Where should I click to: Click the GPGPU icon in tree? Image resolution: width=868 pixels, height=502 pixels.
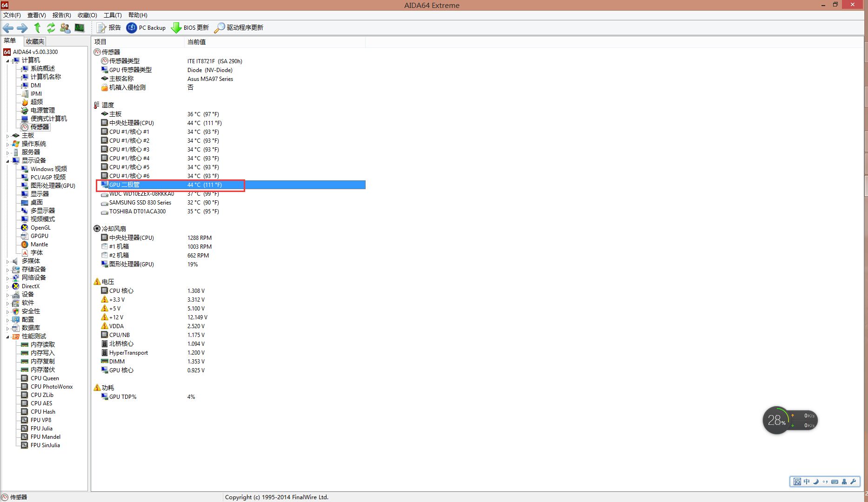point(25,236)
